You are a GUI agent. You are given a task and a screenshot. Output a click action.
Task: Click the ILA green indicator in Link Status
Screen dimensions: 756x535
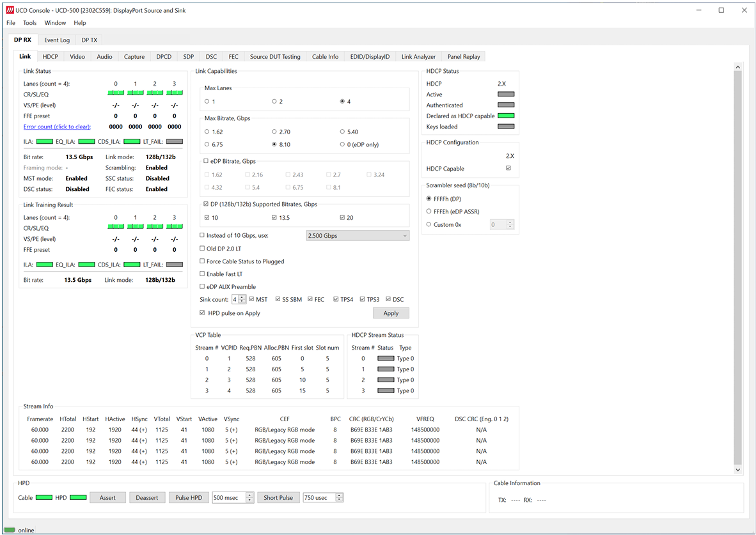(44, 142)
